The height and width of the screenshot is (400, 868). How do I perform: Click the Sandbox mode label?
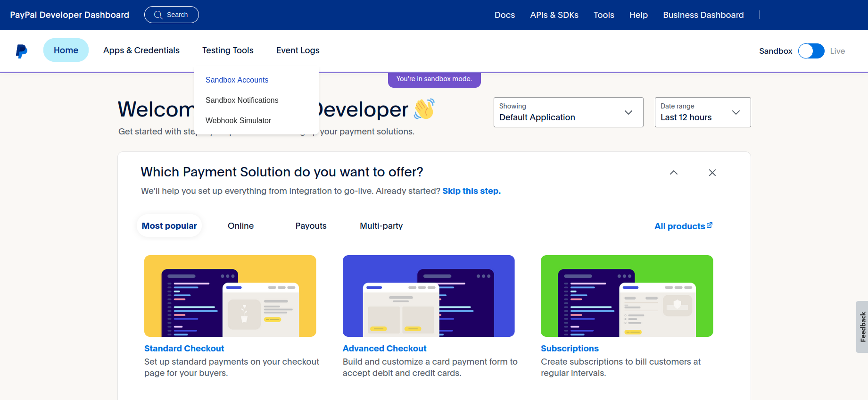tap(776, 51)
